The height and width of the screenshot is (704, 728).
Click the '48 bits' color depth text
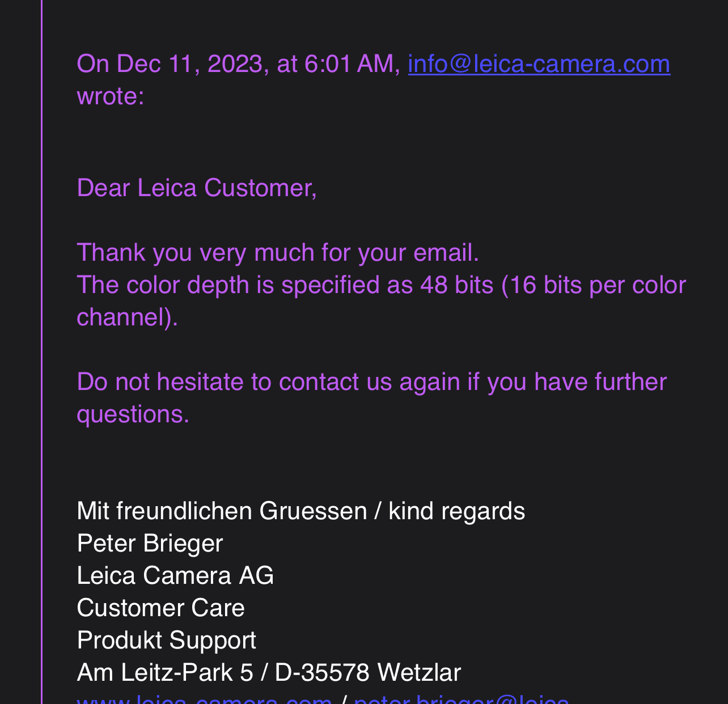456,285
